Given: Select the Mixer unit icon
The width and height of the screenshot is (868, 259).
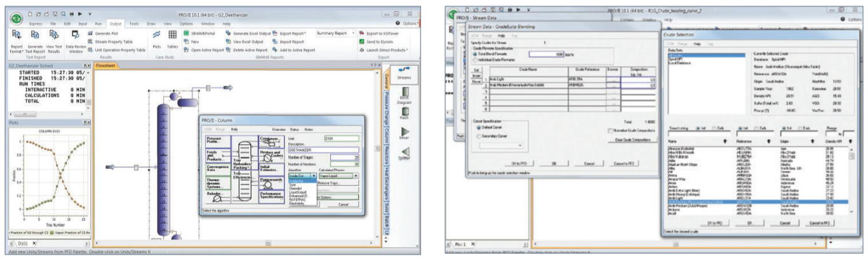Looking at the screenshot, I should click(x=405, y=132).
